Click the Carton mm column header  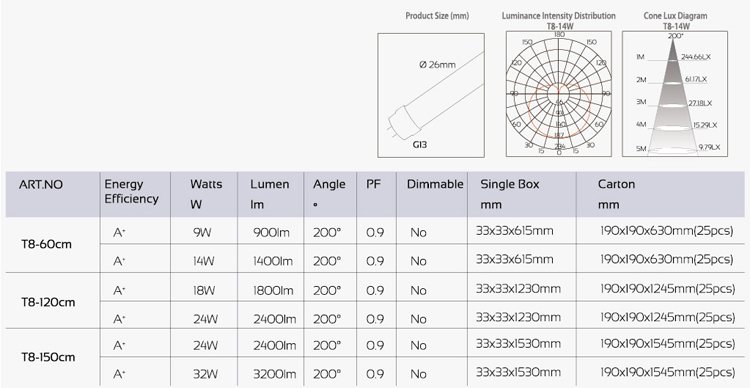(616, 194)
